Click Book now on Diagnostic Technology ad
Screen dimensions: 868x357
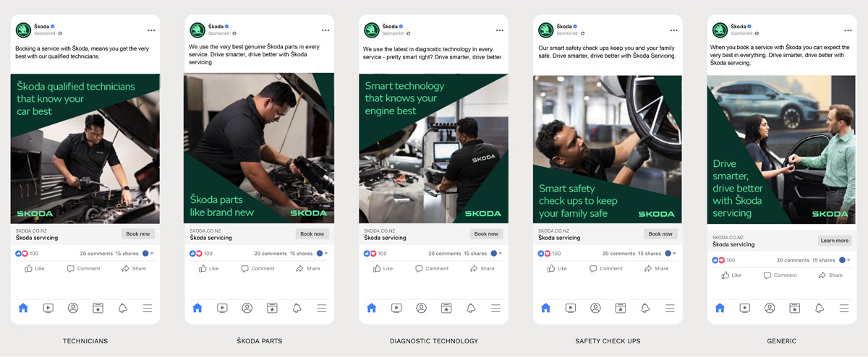[x=486, y=234]
